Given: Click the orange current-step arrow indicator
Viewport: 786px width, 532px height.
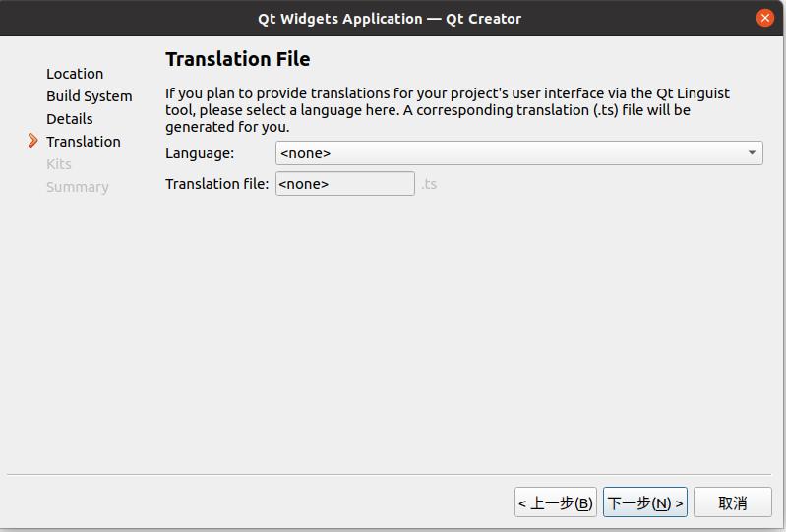Looking at the screenshot, I should pos(32,141).
